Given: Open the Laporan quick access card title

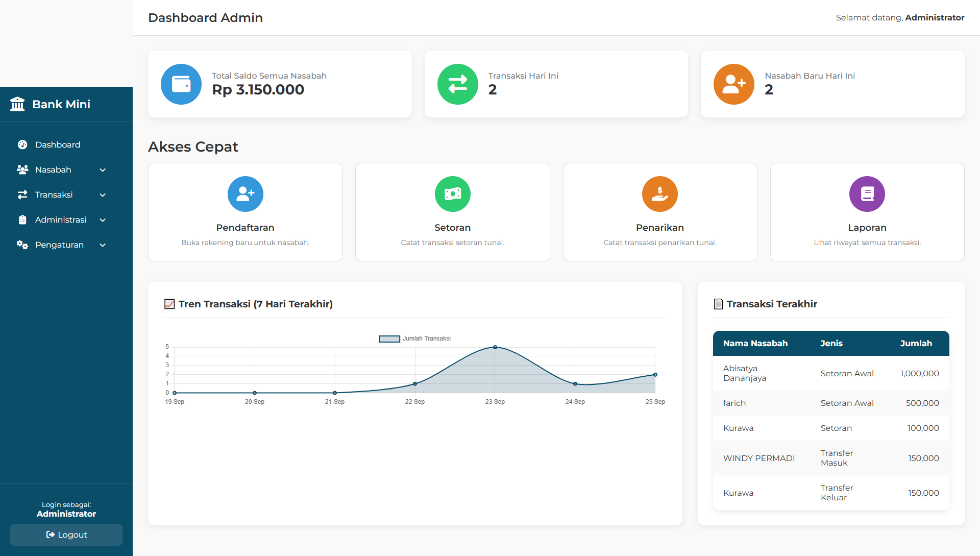Looking at the screenshot, I should point(867,228).
